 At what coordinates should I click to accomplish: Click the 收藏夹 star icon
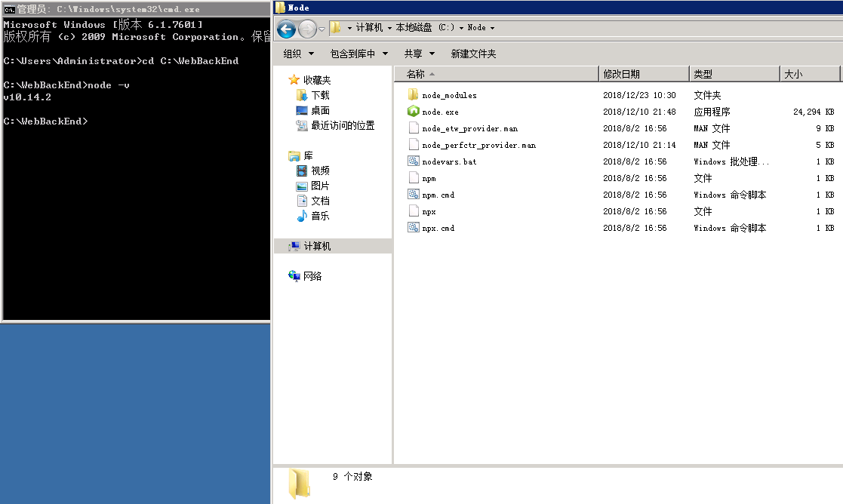click(294, 80)
